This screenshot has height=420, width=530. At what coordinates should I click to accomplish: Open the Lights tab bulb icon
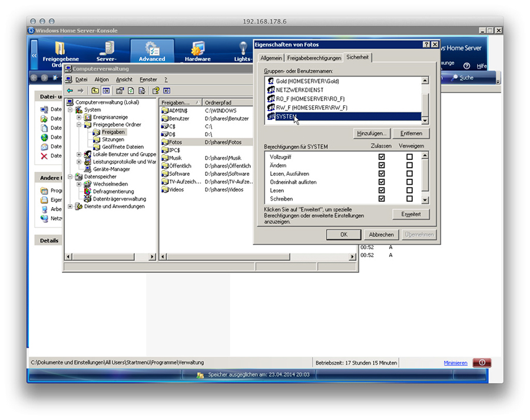pos(243,48)
